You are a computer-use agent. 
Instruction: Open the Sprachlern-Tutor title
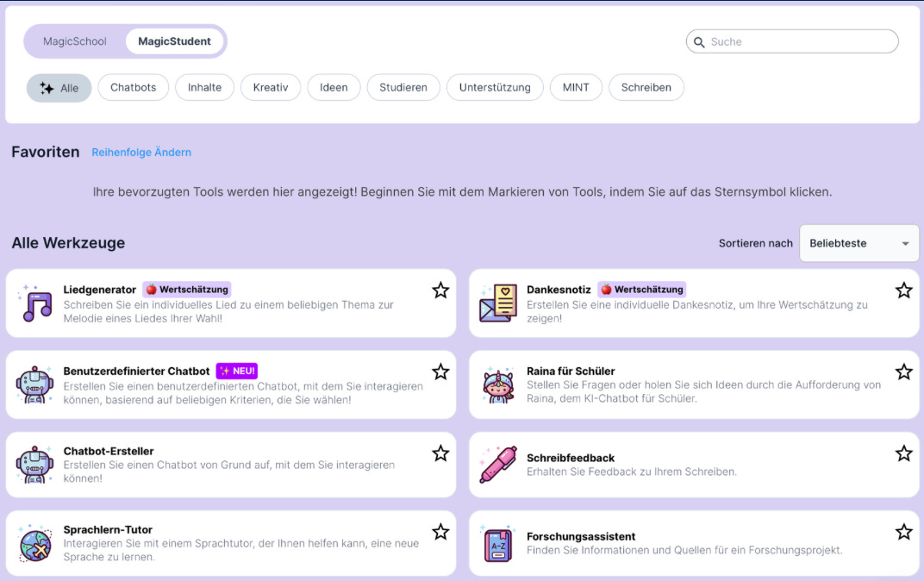(x=108, y=529)
